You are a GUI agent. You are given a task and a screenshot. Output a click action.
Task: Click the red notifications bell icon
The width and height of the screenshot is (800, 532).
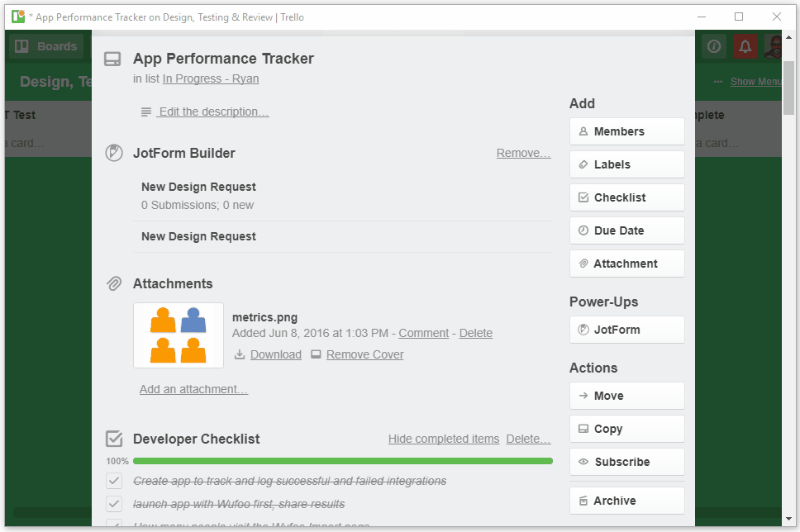point(745,46)
